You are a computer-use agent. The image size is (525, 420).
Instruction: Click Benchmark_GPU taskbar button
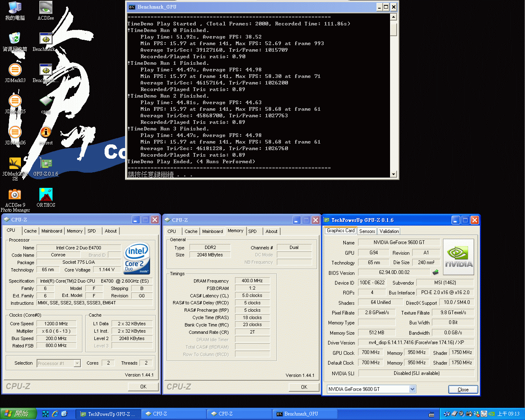point(305,414)
